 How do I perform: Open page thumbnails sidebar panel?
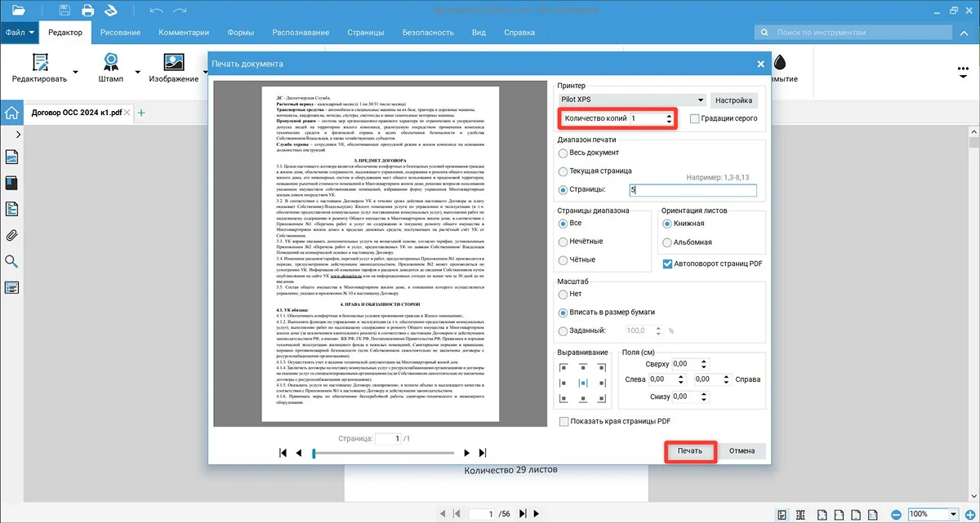11,157
